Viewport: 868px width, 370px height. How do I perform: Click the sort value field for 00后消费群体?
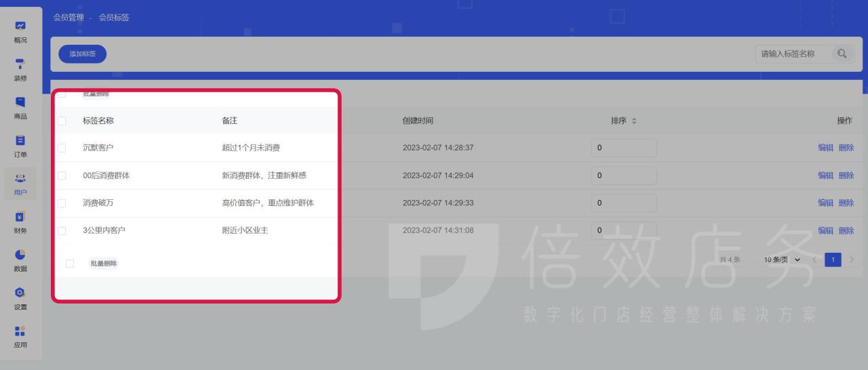(x=624, y=176)
